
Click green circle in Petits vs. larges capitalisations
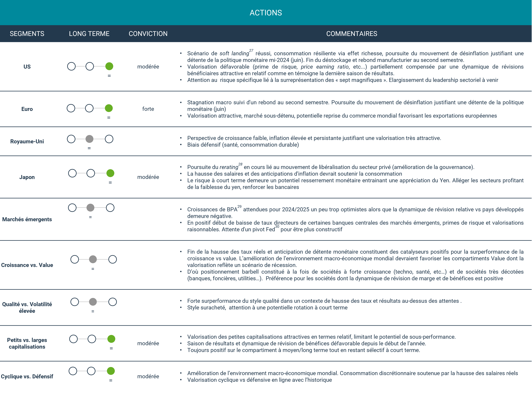111,339
